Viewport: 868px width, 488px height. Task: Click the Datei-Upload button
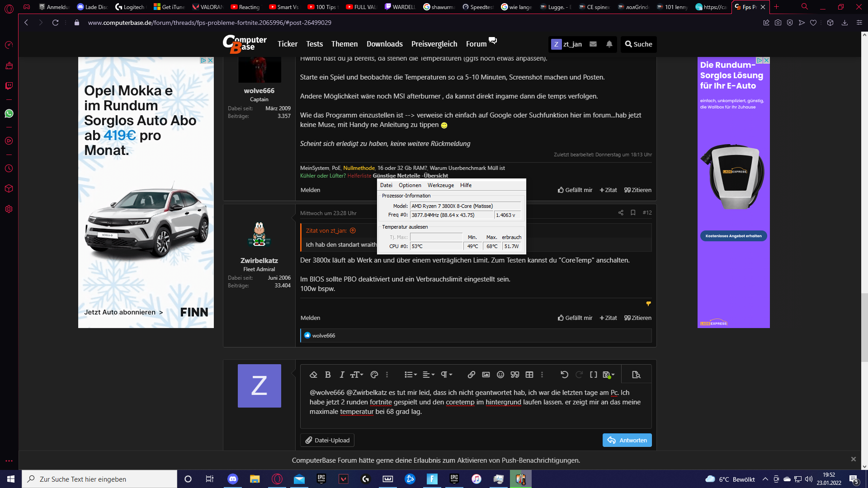pos(327,440)
